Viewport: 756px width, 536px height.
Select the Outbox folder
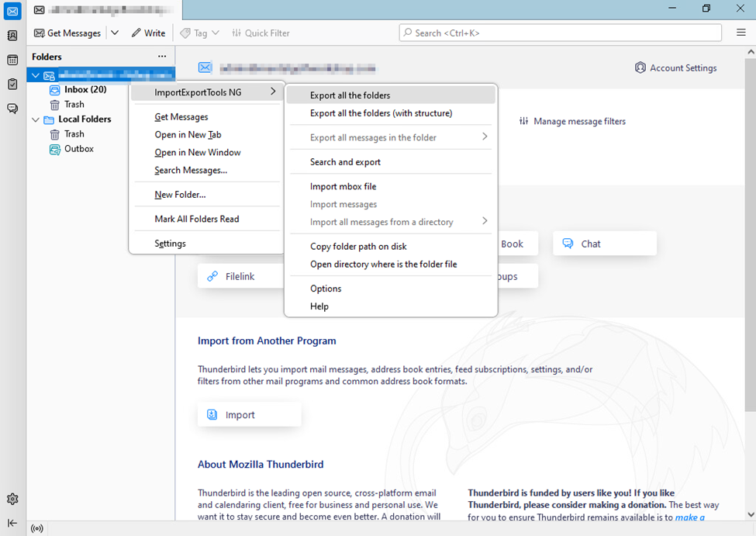[79, 149]
